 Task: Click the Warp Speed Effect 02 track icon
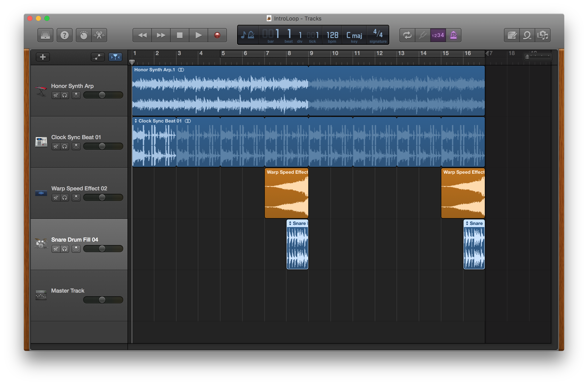[41, 193]
